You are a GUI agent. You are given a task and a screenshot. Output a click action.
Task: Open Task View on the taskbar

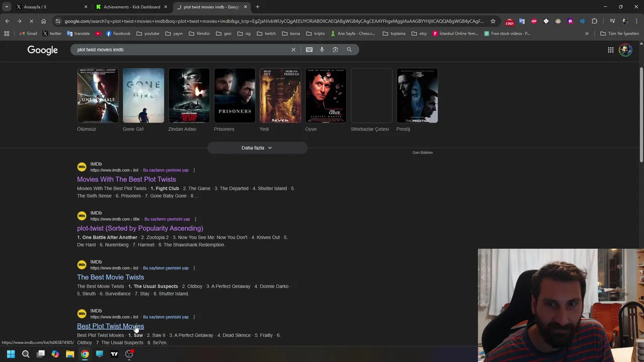[x=41, y=354]
